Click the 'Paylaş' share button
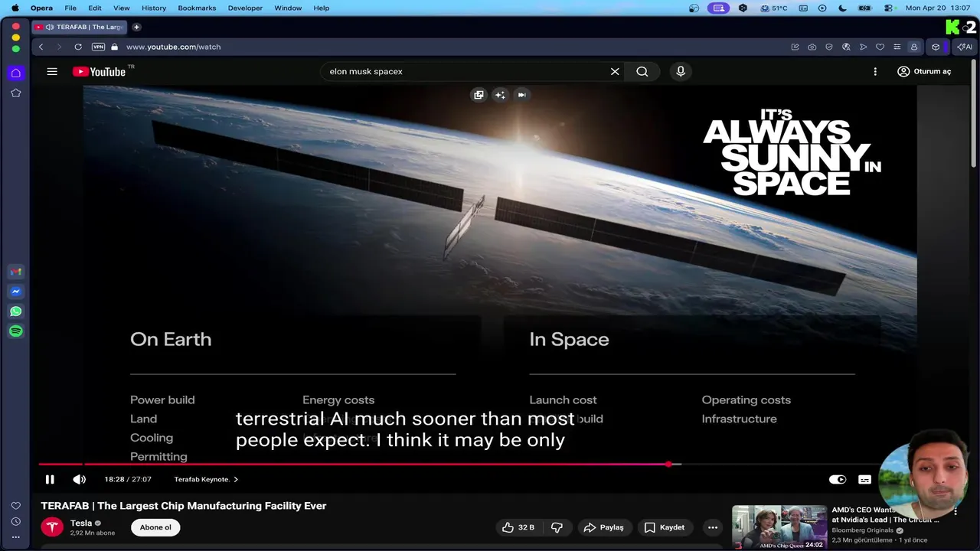980x551 pixels. (603, 527)
